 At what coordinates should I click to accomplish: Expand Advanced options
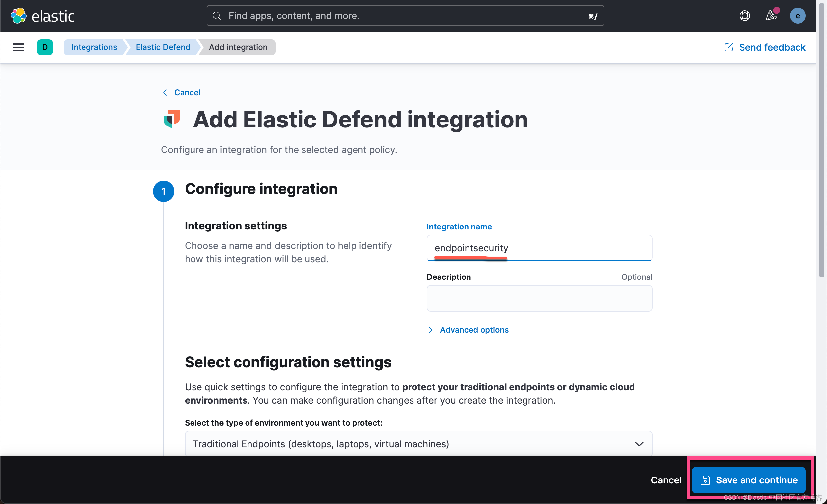(x=468, y=330)
